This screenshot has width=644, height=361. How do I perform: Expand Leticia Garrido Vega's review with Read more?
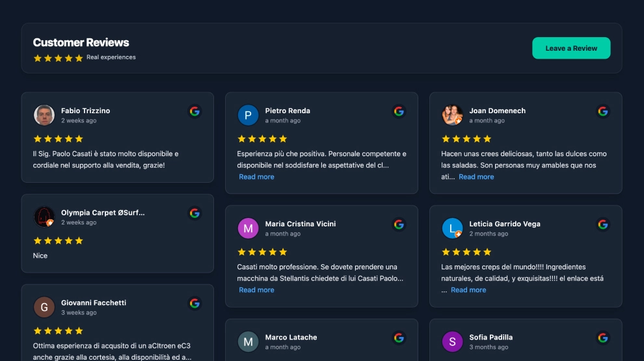click(468, 290)
